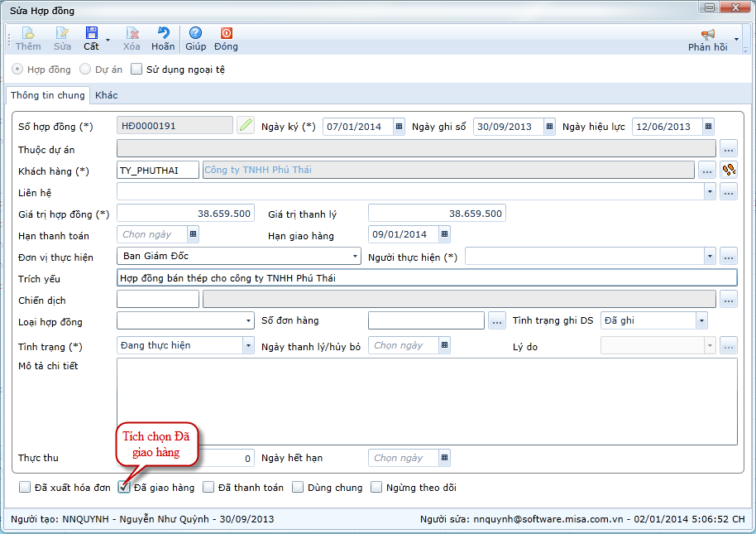Click browse button for Thuộc dự án
Screen dimensions: 756x534
coord(728,149)
